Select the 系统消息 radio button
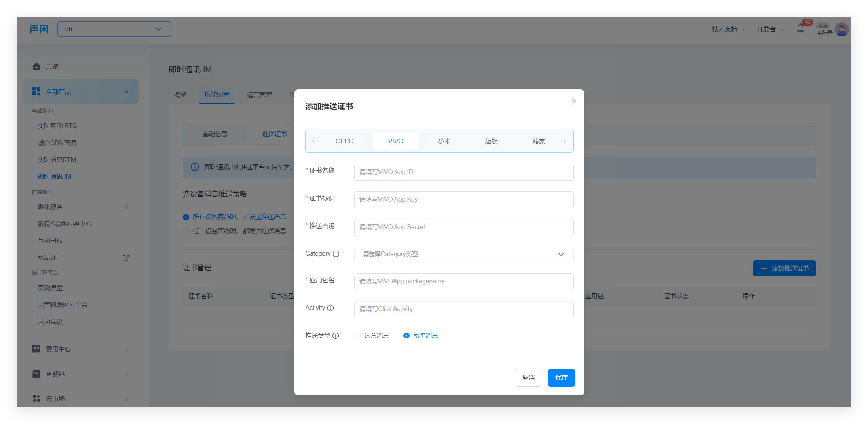Screen dimensions: 868x424 click(x=406, y=336)
